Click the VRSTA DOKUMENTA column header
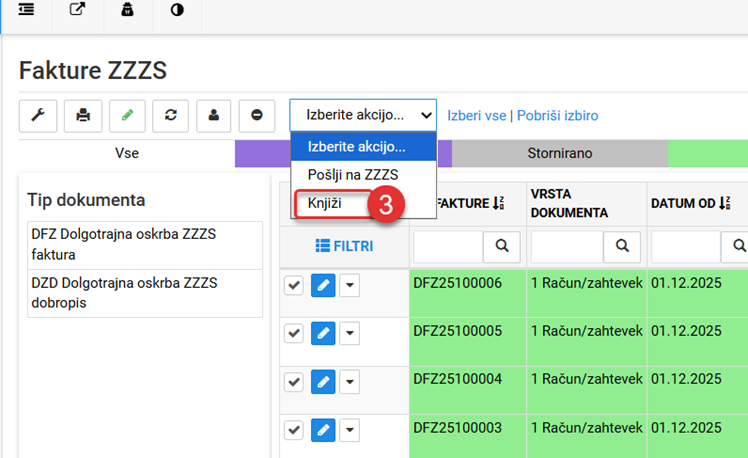Image resolution: width=748 pixels, height=458 pixels. click(569, 203)
